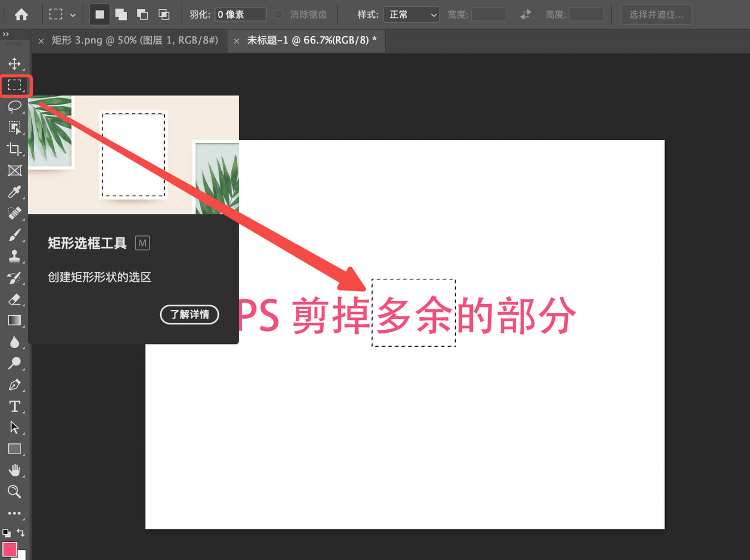Image resolution: width=750 pixels, height=560 pixels.
Task: Switch to the 矩形 3.png document tab
Action: click(135, 40)
